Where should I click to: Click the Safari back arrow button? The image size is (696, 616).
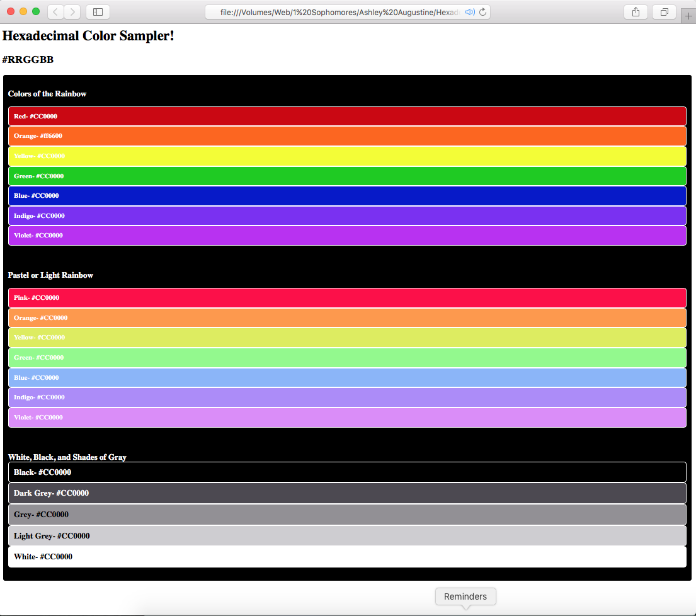point(55,12)
